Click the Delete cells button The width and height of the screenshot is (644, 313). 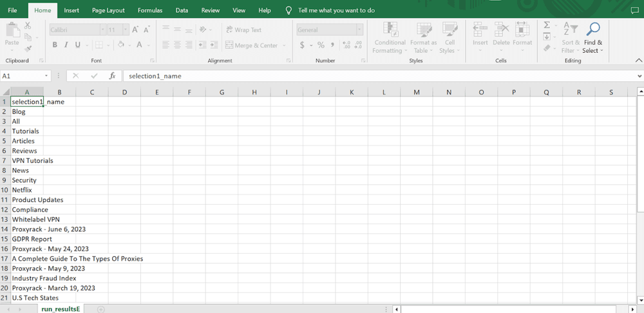tap(501, 38)
